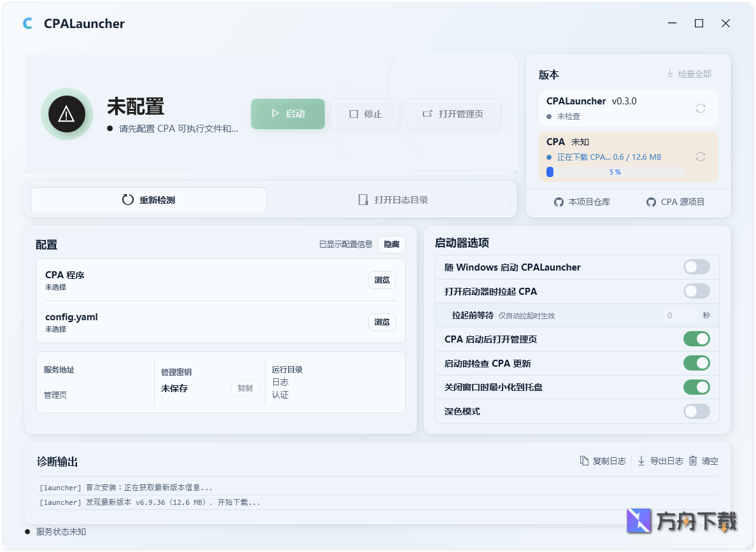The height and width of the screenshot is (552, 756).
Task: Open the management page via 打开管理页
Action: [453, 114]
